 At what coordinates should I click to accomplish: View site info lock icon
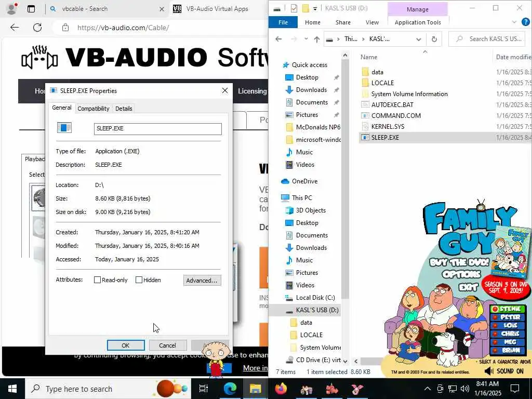pos(65,28)
